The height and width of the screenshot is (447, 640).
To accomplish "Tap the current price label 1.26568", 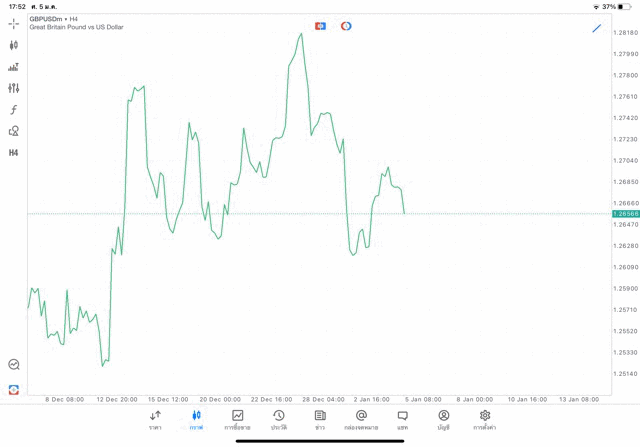I will (625, 214).
